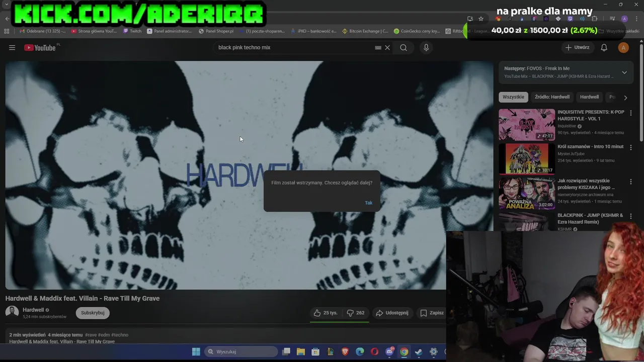Viewport: 644px width, 362px height.
Task: Show more filter chips with right arrow
Action: tap(625, 97)
